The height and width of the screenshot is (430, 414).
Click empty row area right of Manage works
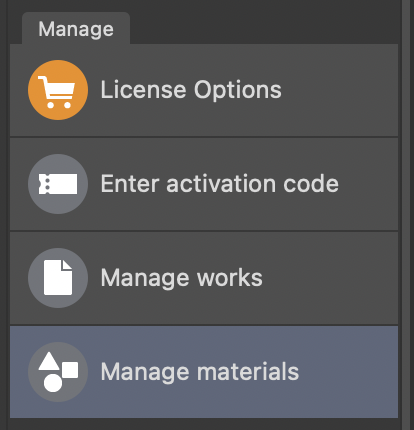click(330, 278)
